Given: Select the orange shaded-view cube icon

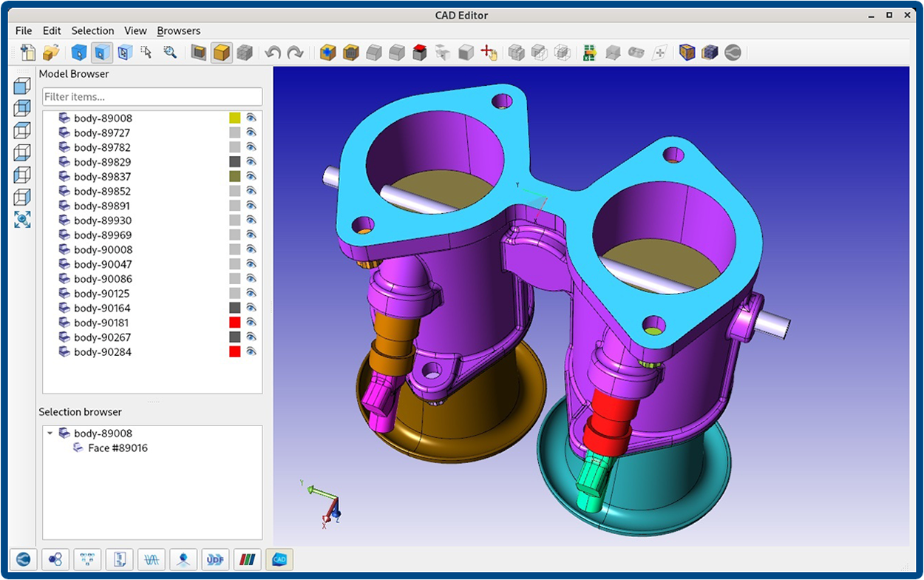Looking at the screenshot, I should [221, 53].
